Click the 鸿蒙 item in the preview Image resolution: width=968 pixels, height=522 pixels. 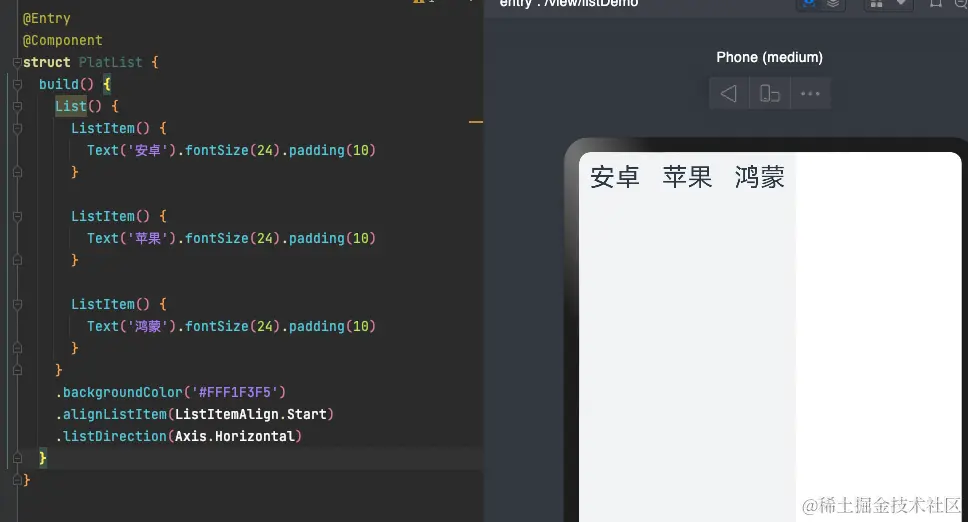[x=760, y=177]
